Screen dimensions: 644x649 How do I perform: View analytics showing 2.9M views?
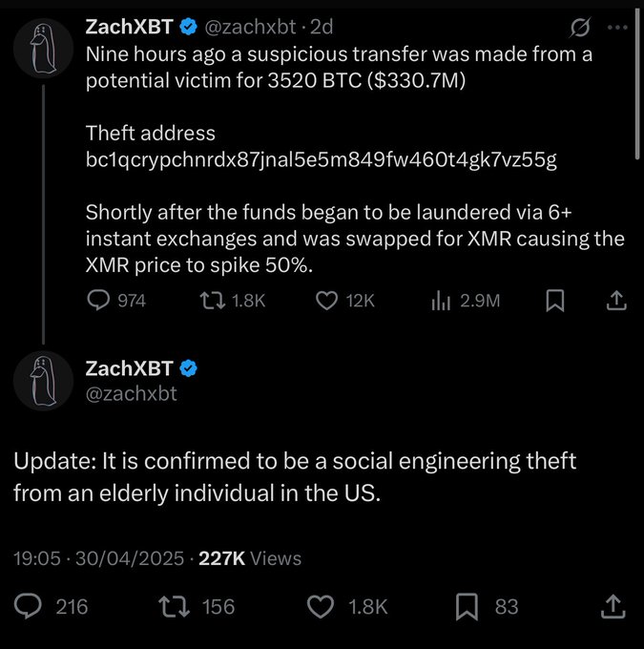coord(442,301)
